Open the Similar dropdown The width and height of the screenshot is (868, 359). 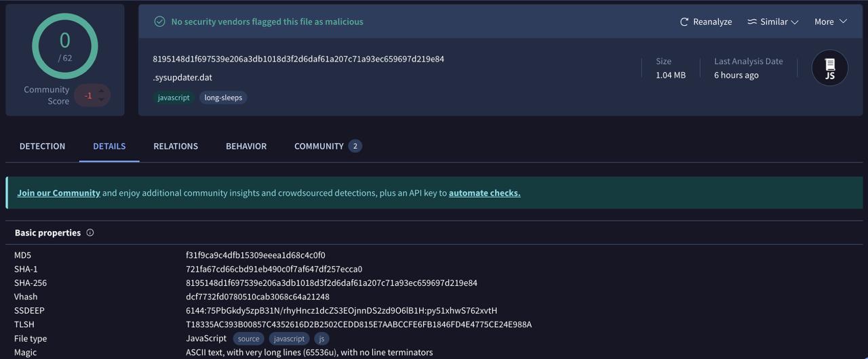(x=772, y=22)
